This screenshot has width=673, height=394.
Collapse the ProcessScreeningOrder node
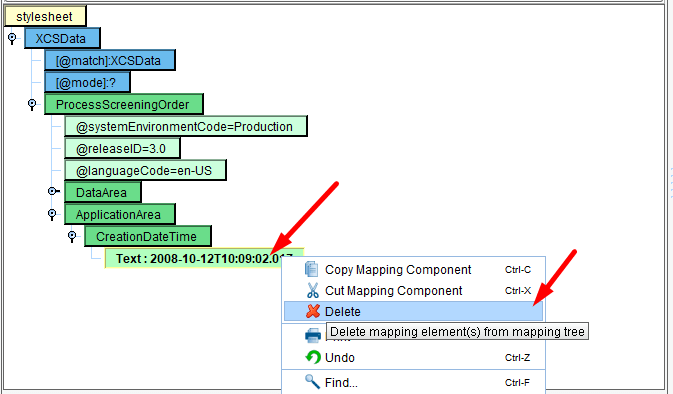(x=32, y=104)
